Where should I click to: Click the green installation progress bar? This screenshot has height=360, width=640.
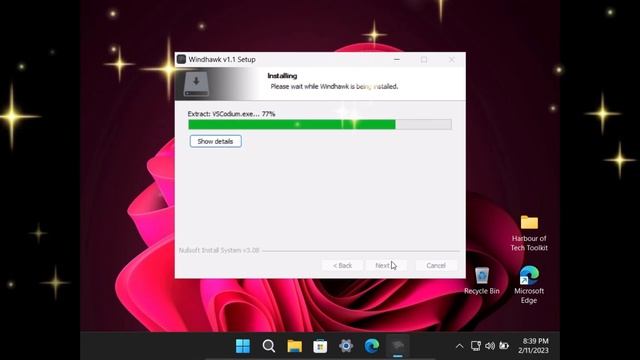pos(320,124)
